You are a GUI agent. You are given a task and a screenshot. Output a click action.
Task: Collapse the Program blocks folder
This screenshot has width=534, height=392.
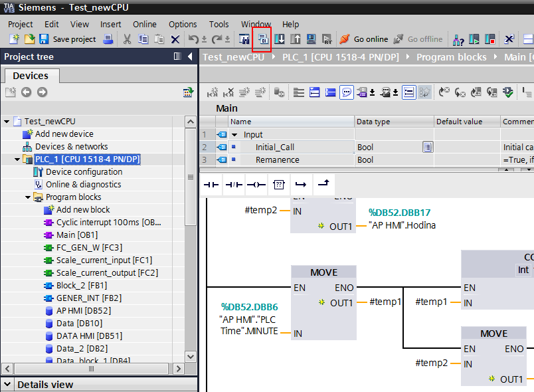[x=28, y=197]
